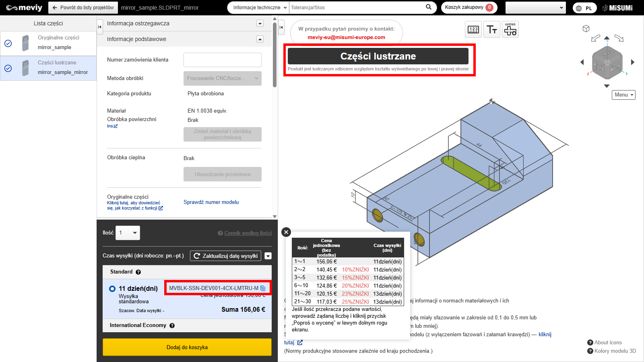Click Dodaj do koszyka button
This screenshot has width=644, height=362.
(187, 347)
